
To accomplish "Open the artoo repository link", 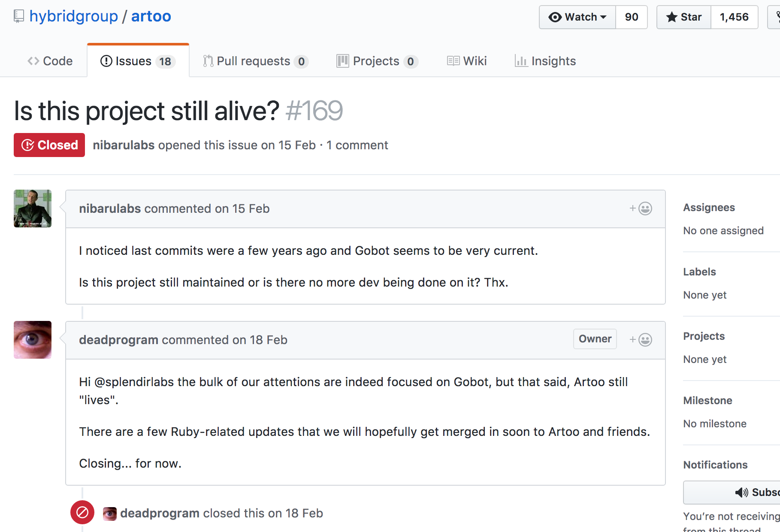I will (151, 16).
